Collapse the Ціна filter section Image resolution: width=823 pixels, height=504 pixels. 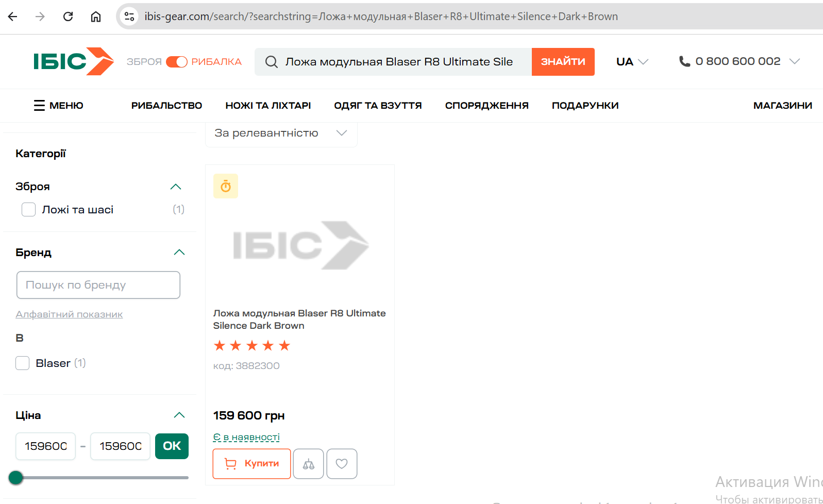click(179, 415)
